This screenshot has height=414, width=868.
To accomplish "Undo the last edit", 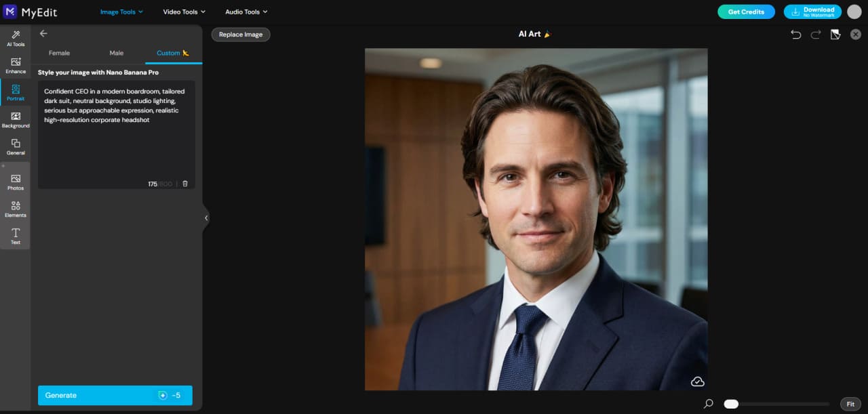I will (796, 34).
